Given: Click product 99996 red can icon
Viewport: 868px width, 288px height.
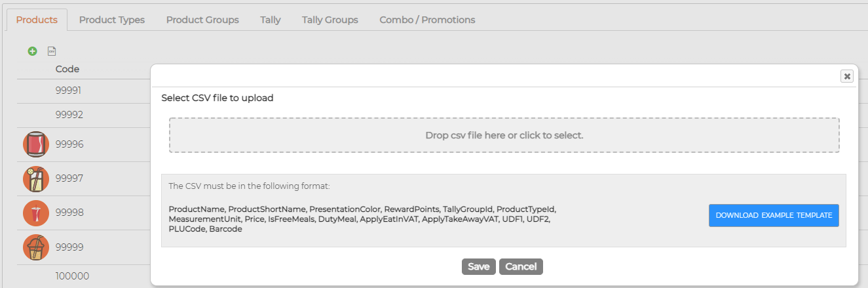Looking at the screenshot, I should pyautogui.click(x=36, y=144).
